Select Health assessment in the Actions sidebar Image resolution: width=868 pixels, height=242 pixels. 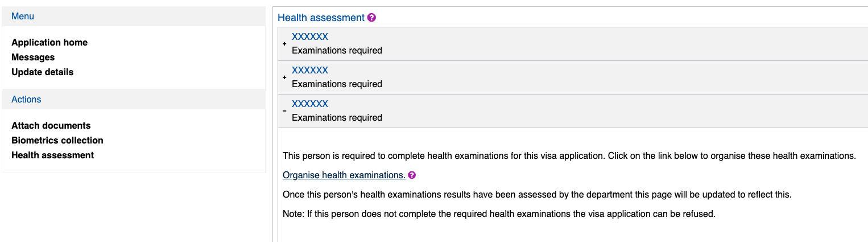(x=52, y=155)
